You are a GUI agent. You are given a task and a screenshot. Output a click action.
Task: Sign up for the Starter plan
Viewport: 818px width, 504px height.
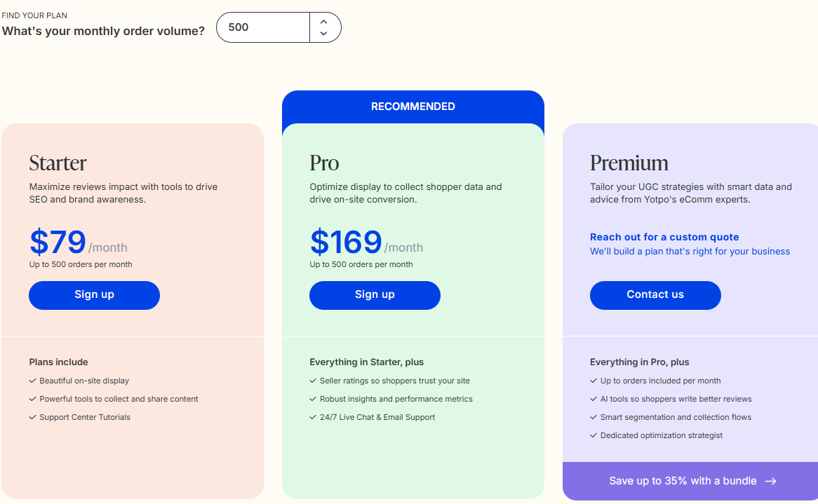(x=94, y=295)
